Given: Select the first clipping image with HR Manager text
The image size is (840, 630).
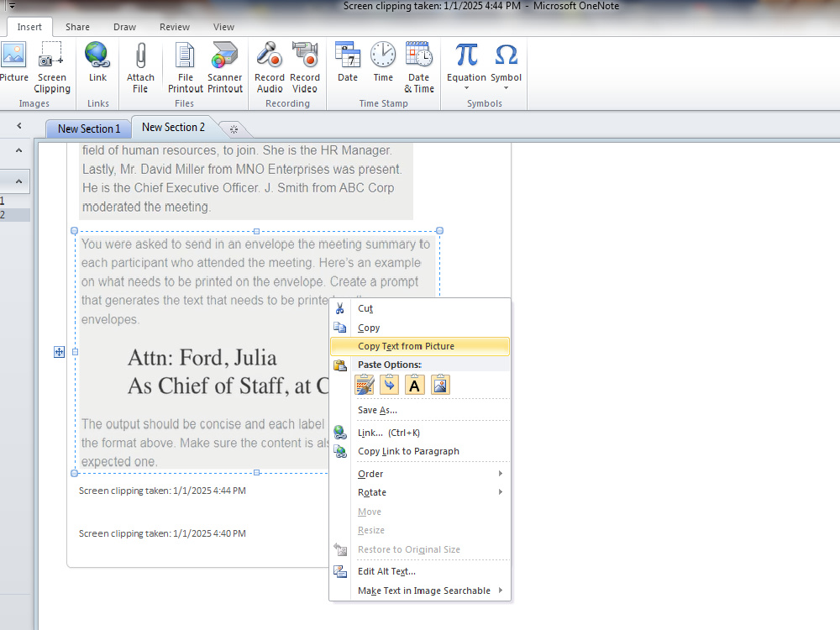Looking at the screenshot, I should (246, 181).
